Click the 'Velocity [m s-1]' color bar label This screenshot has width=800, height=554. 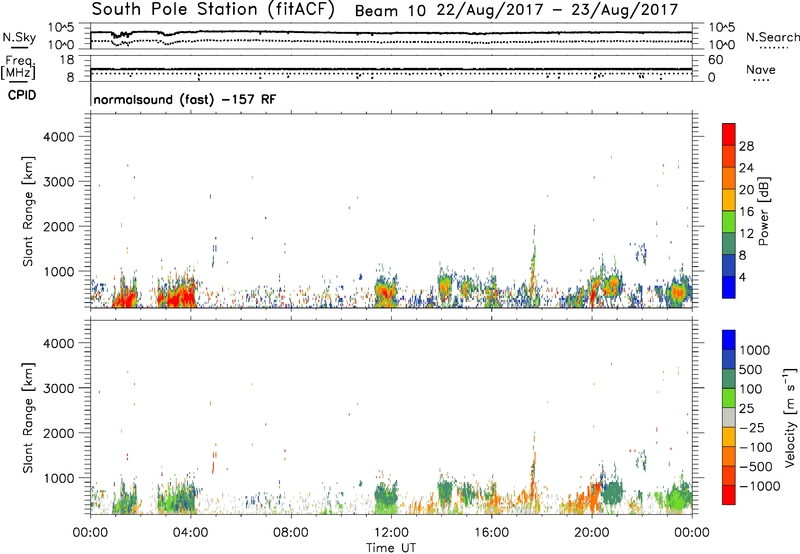(x=790, y=417)
